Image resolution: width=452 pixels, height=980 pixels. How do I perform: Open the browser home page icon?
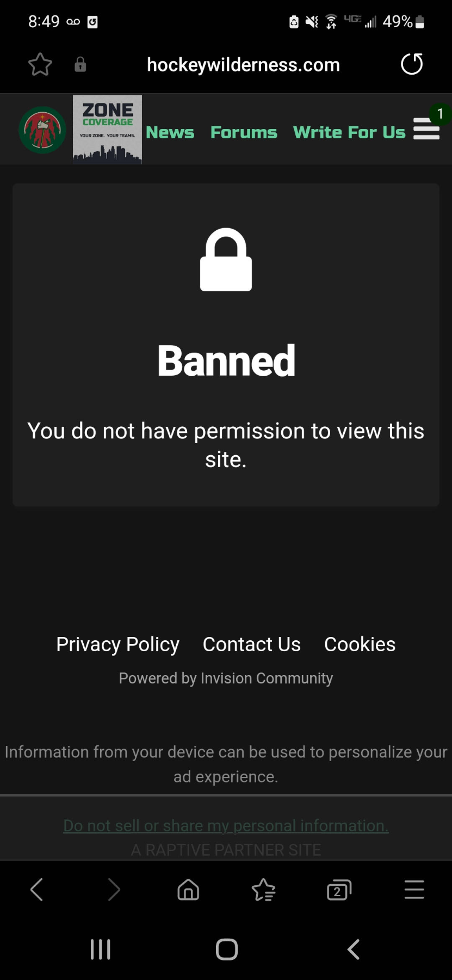coord(188,890)
